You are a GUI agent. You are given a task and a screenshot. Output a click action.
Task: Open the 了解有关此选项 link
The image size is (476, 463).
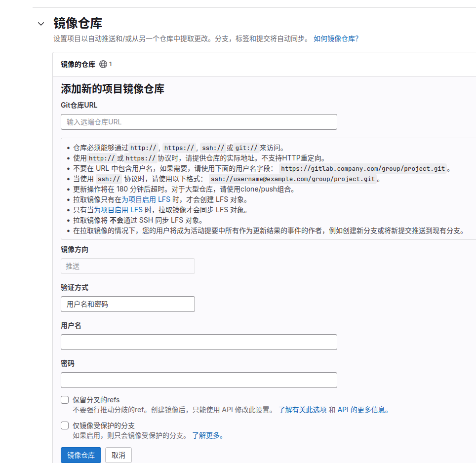pos(302,410)
